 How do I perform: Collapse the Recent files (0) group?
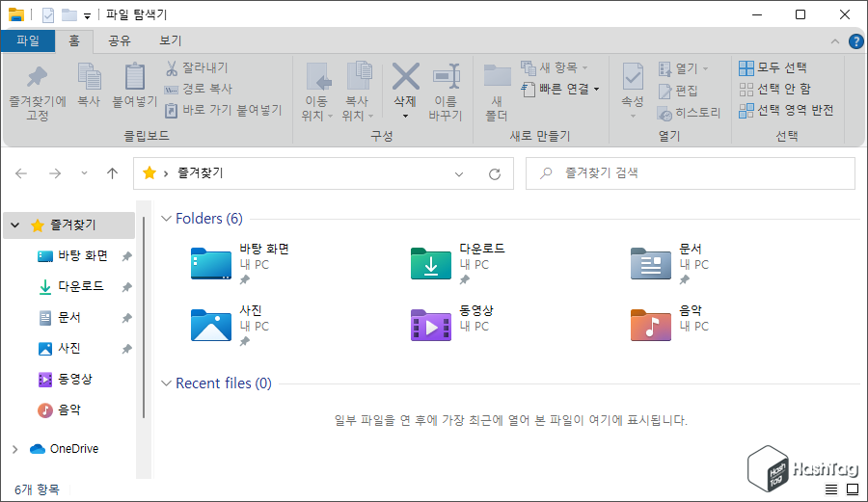166,383
